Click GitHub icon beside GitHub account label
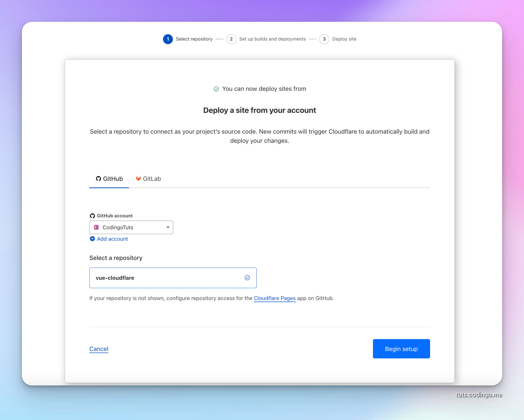 pos(92,216)
